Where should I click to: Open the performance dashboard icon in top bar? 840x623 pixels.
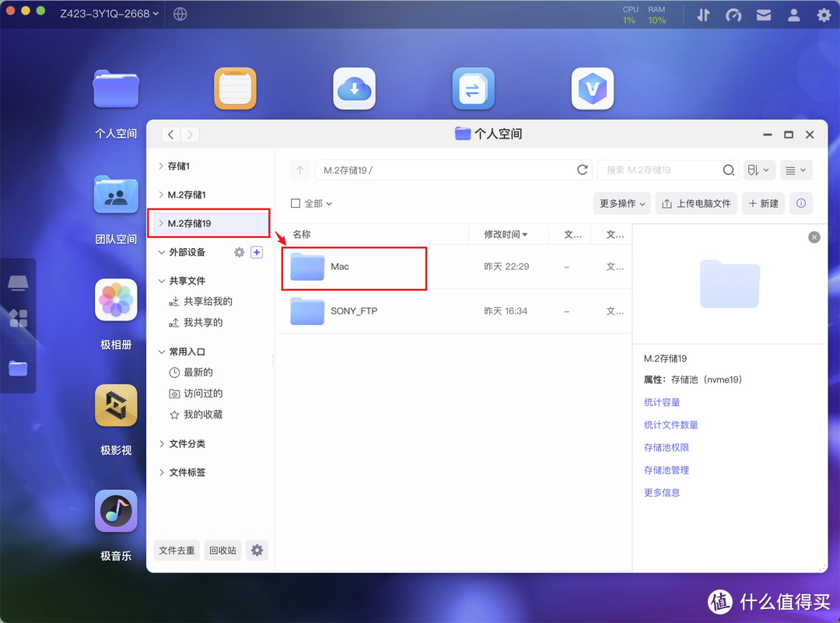coord(733,14)
